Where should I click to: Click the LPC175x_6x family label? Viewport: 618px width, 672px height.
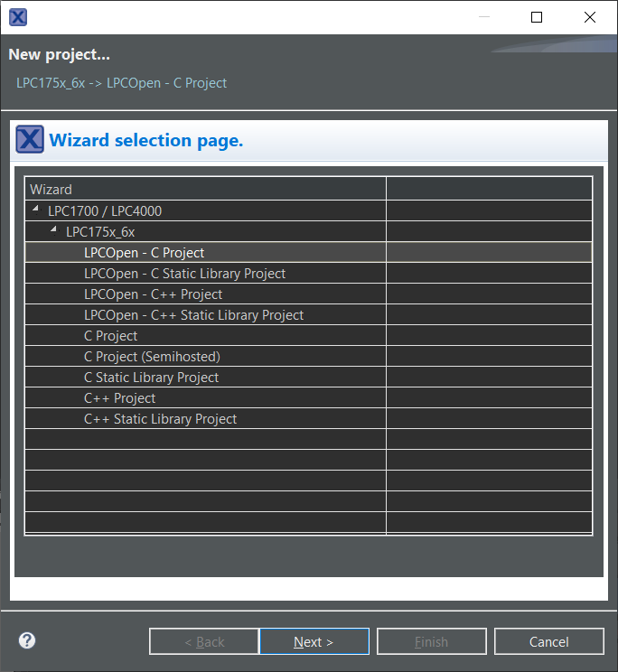point(100,232)
